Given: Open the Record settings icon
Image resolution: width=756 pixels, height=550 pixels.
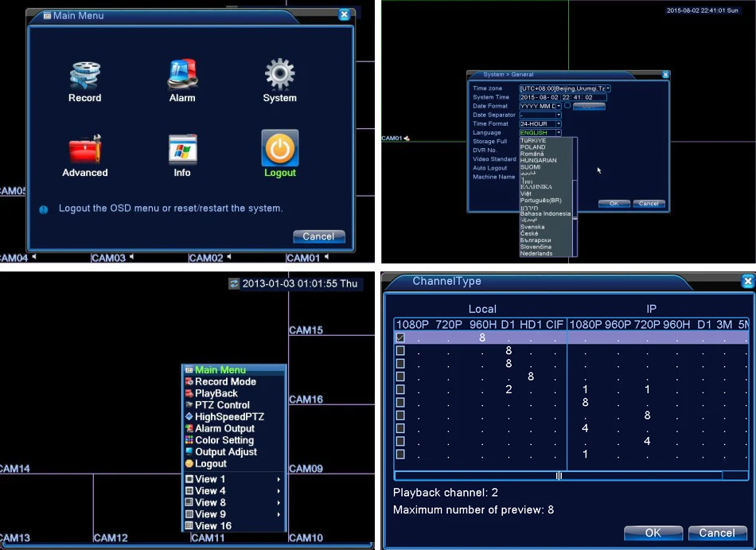Looking at the screenshot, I should pos(85,75).
